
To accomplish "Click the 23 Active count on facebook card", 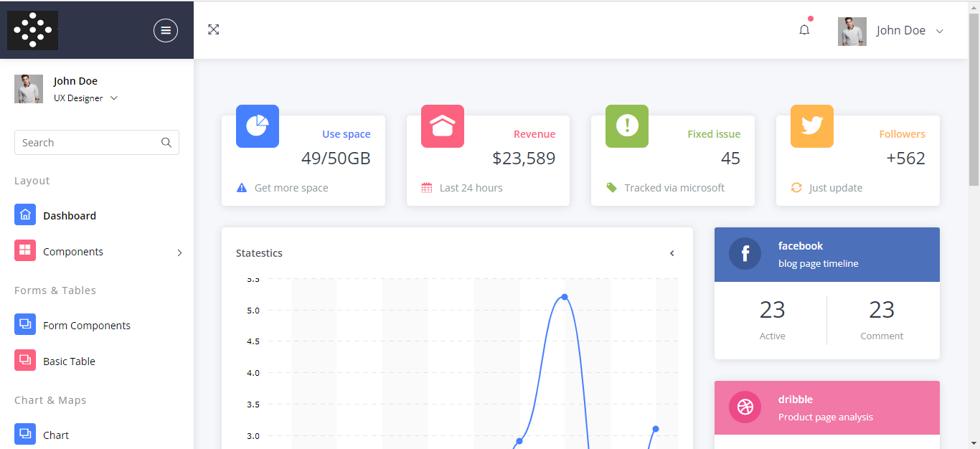I will pos(773,310).
